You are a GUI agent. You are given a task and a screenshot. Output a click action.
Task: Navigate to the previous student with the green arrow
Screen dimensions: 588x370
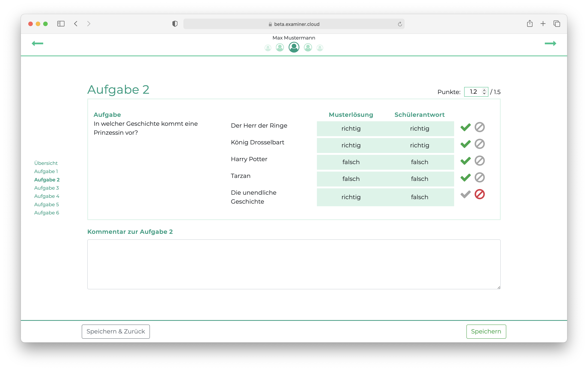coord(38,43)
